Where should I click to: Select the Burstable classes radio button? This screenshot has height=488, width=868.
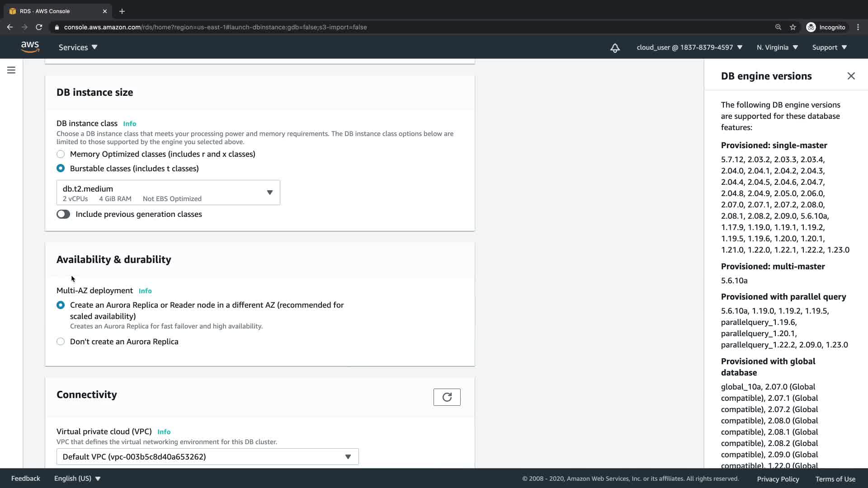point(61,169)
